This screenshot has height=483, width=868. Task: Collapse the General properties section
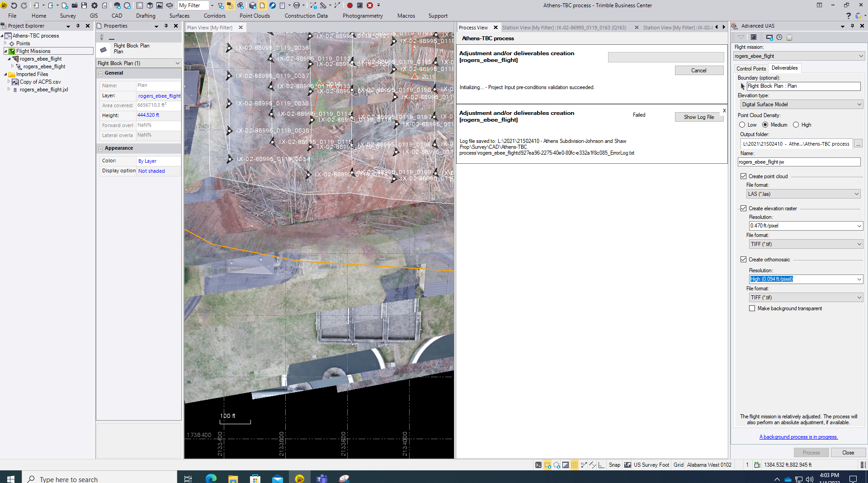101,73
